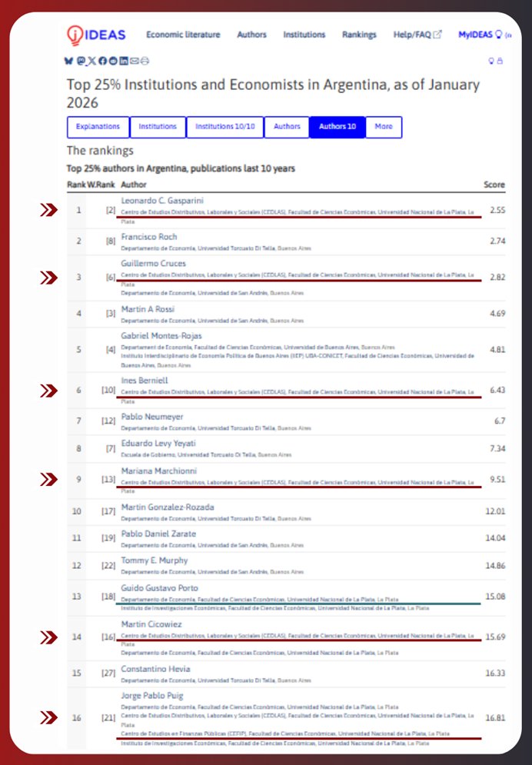
Task: Open Pablo Daniel Zarate profile
Action: tap(158, 534)
